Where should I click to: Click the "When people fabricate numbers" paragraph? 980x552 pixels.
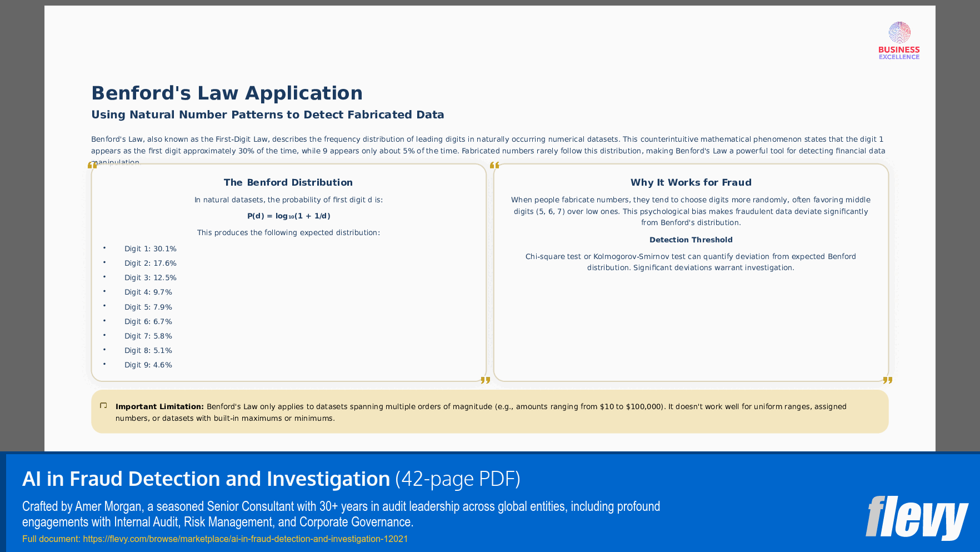[x=691, y=211]
